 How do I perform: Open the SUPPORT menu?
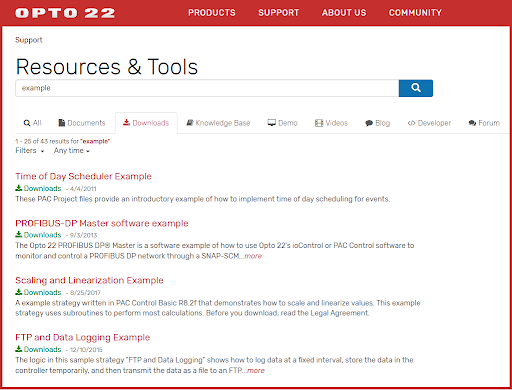click(x=278, y=13)
